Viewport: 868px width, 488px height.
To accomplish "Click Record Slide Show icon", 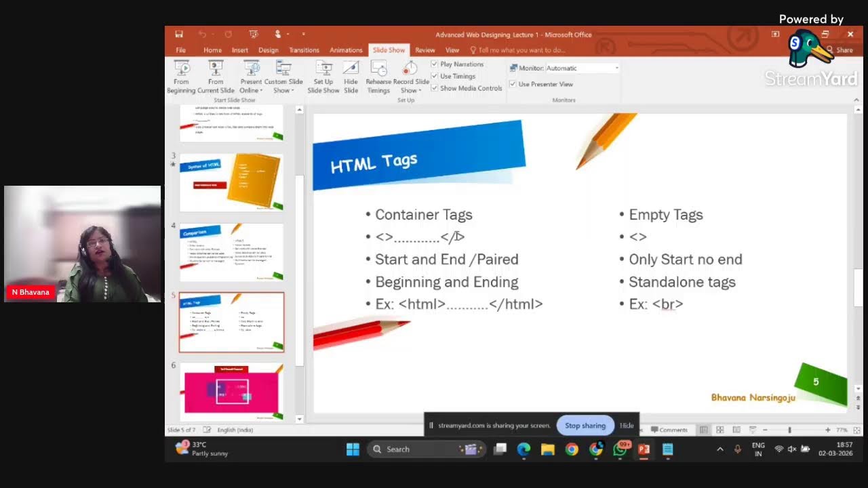I will coord(410,68).
